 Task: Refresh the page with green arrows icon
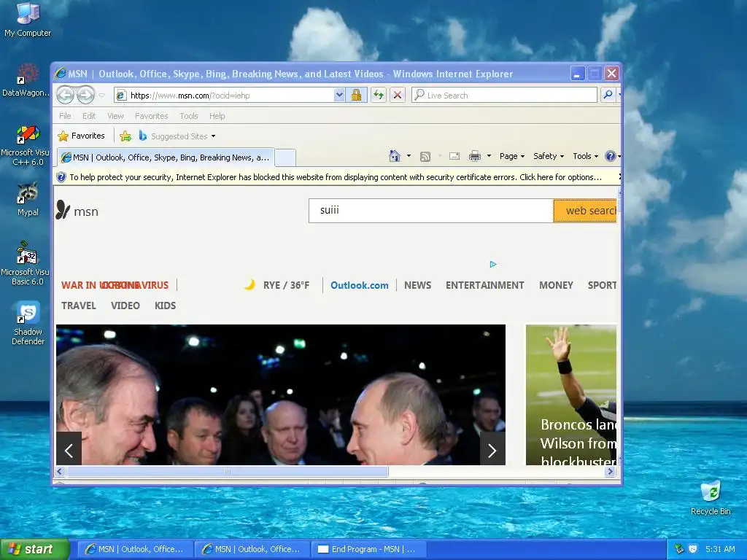click(379, 96)
